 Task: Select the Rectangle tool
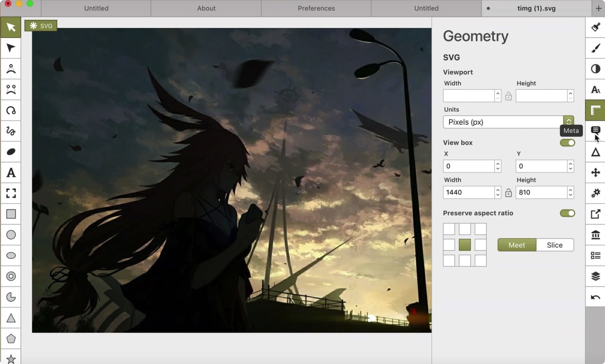tap(11, 214)
